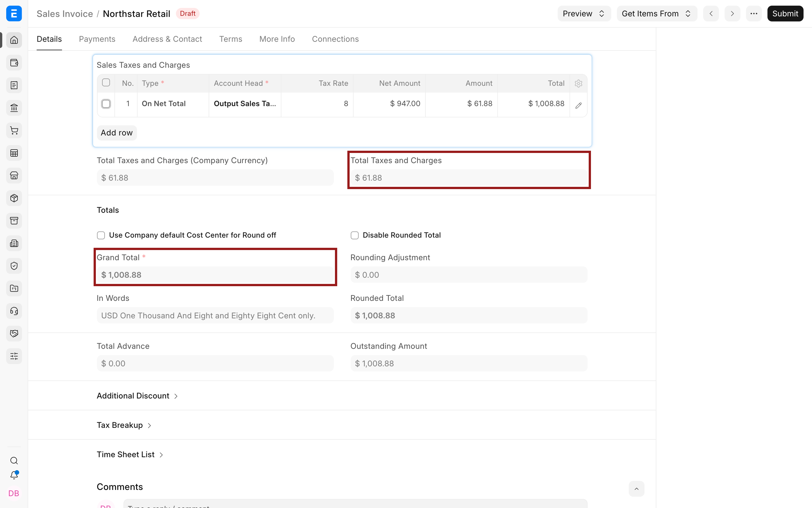
Task: Open the DB user avatar
Action: (14, 493)
